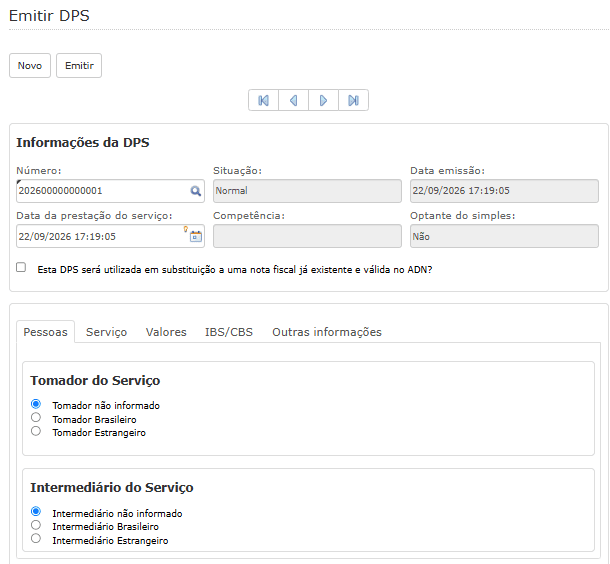Image resolution: width=610 pixels, height=564 pixels.
Task: Select Tomador Brasileiro radio option
Action: [36, 417]
